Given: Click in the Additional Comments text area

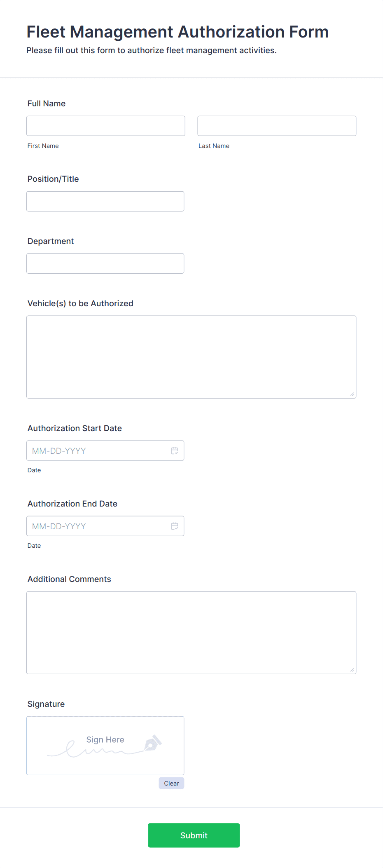Looking at the screenshot, I should coord(191,633).
